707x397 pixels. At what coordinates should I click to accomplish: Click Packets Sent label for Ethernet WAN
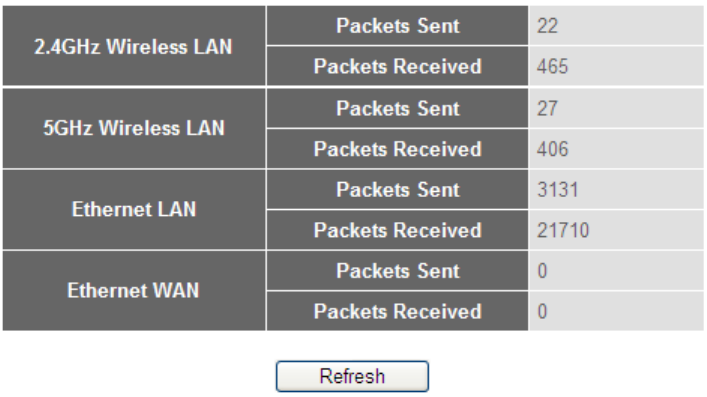pyautogui.click(x=397, y=271)
